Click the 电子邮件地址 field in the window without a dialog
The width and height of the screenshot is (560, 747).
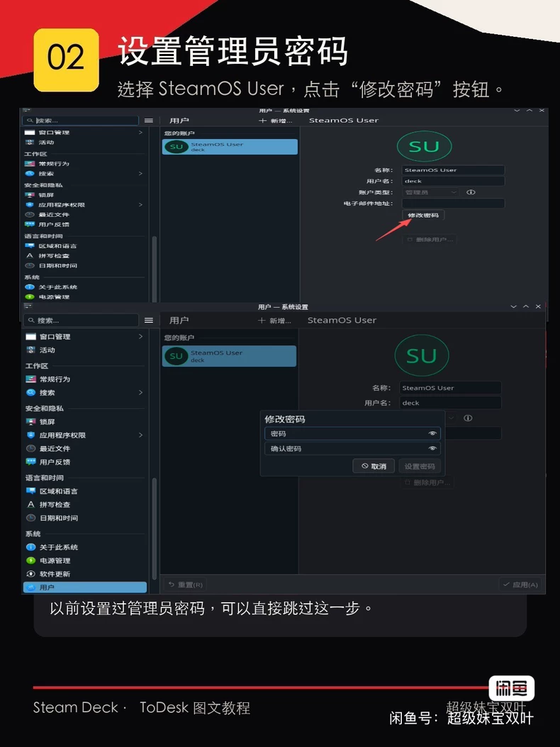[x=454, y=204]
